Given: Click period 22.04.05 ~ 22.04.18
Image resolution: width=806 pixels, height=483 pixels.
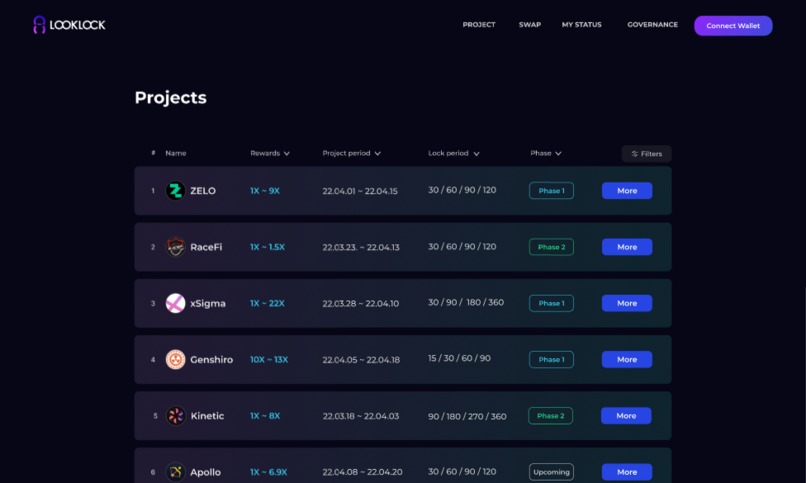Looking at the screenshot, I should (x=361, y=360).
